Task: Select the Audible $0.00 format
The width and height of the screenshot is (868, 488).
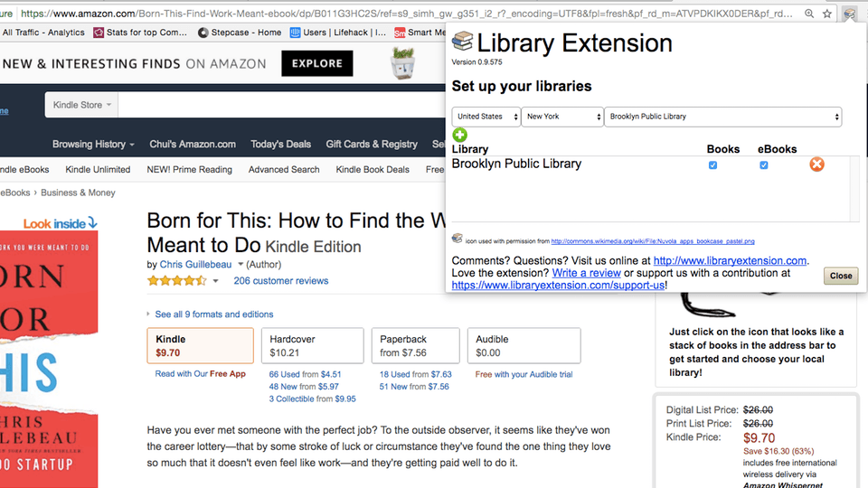Action: pyautogui.click(x=524, y=346)
